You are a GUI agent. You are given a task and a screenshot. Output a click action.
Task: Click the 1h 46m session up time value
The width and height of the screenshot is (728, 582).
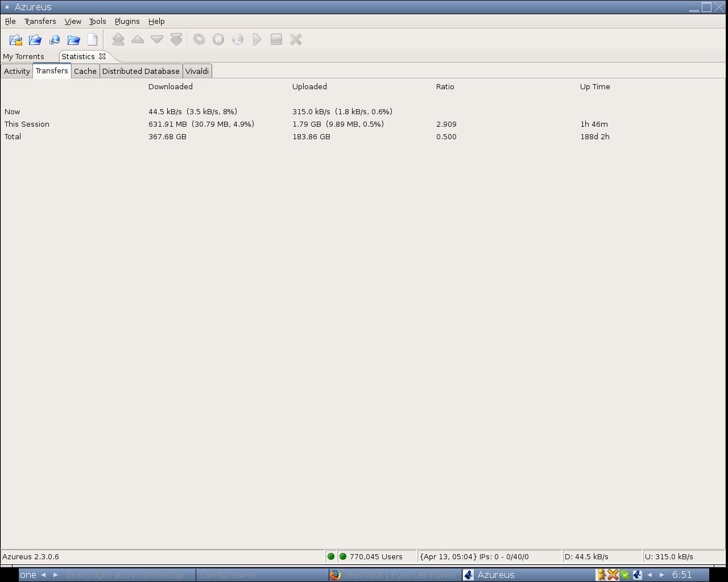pyautogui.click(x=594, y=124)
